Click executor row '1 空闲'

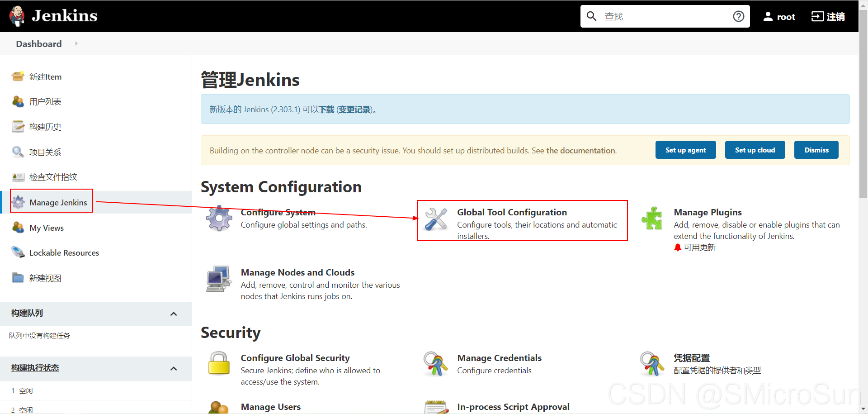pos(96,390)
